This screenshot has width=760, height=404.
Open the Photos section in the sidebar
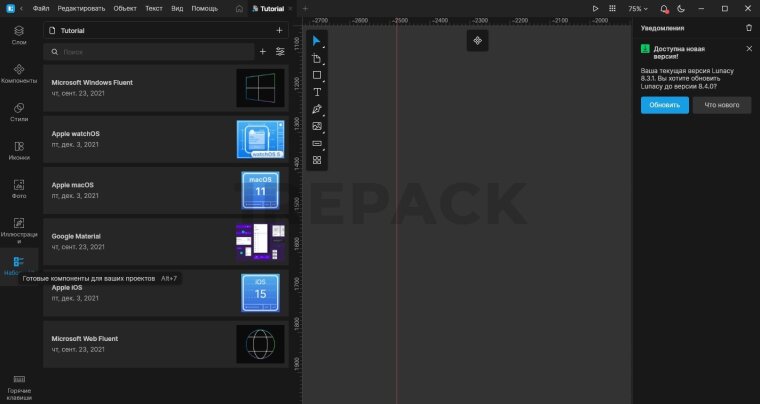(19, 188)
